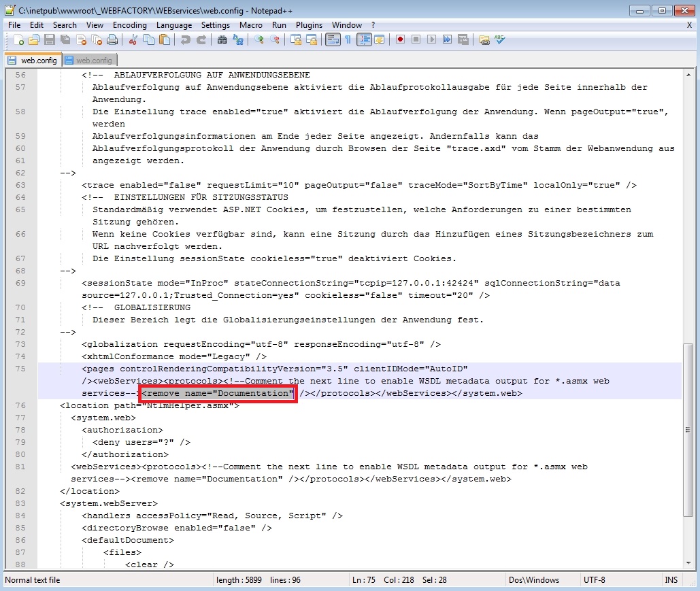Click the Cut scissors icon
Viewport: 700px width, 591px height.
point(133,40)
